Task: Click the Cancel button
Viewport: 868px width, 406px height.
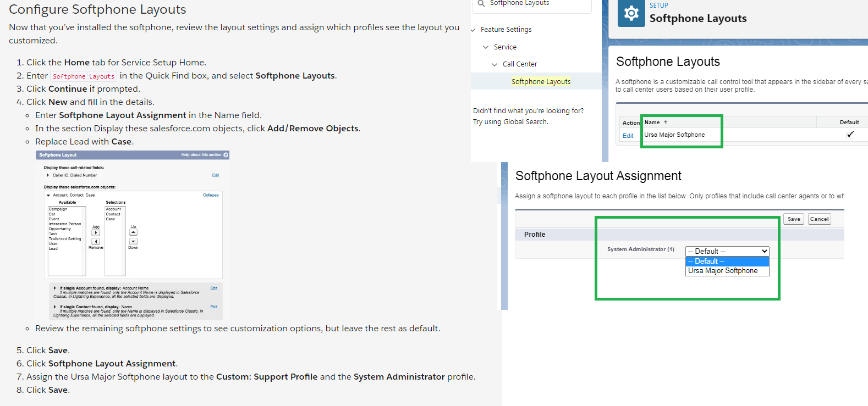Action: coord(819,219)
